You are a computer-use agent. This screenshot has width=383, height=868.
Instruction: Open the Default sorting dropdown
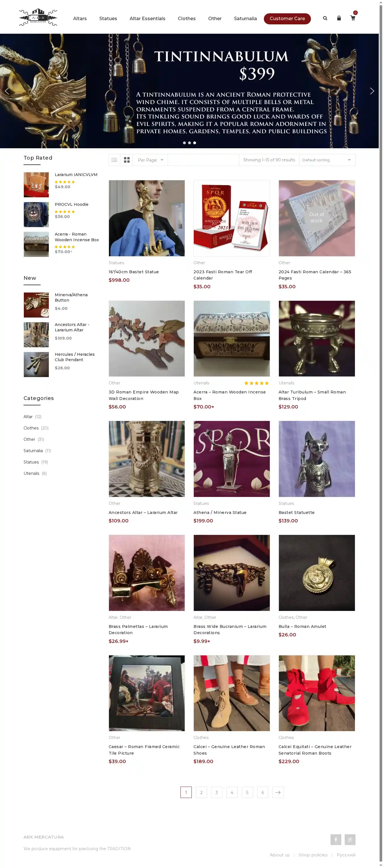pos(327,160)
